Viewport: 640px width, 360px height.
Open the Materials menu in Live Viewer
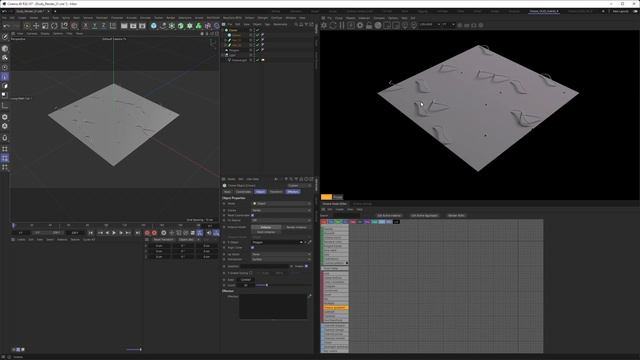364,18
